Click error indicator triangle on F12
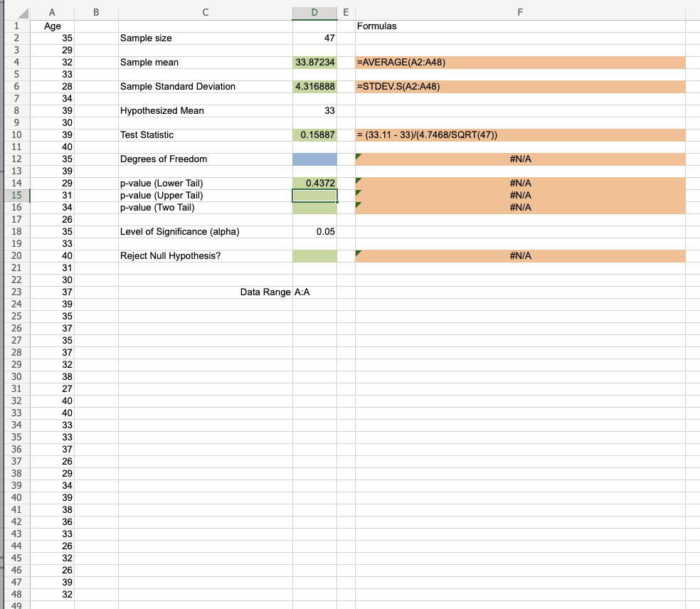 358,156
